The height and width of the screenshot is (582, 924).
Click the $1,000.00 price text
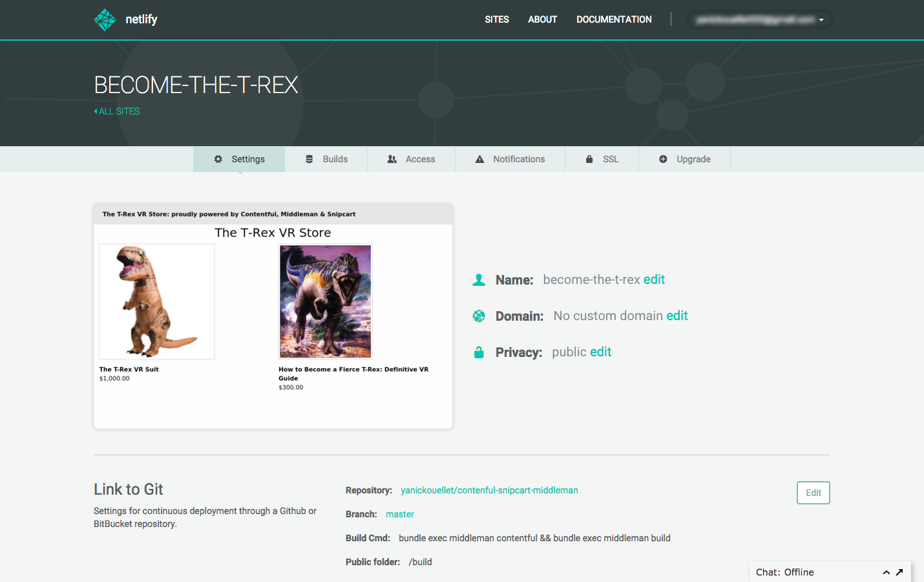114,378
